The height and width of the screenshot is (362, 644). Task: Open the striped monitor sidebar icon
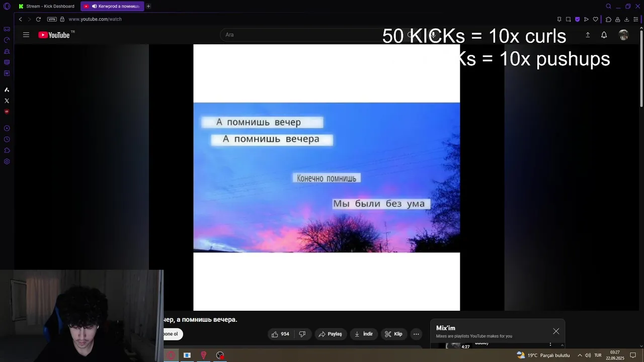click(x=7, y=62)
